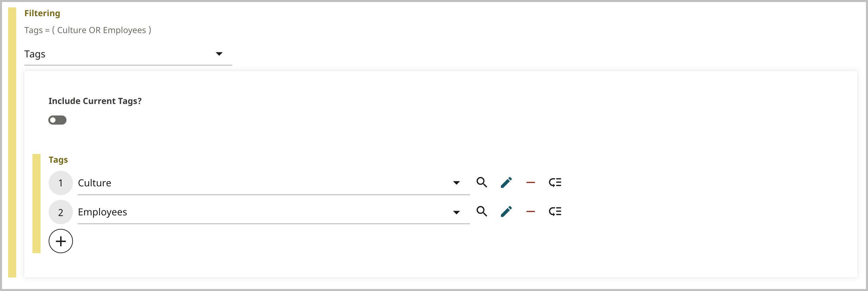This screenshot has width=868, height=291.
Task: Select the Employees tag input field
Action: [x=236, y=212]
